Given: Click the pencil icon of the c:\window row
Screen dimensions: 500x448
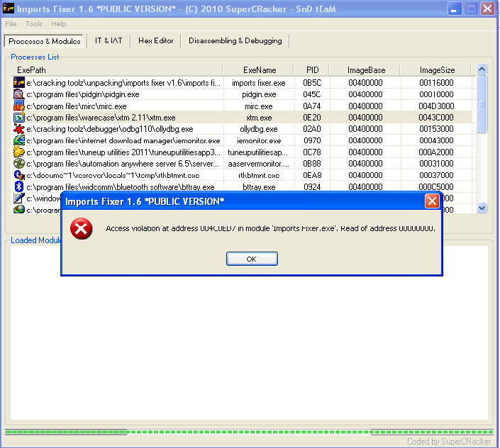Looking at the screenshot, I should [x=19, y=198].
